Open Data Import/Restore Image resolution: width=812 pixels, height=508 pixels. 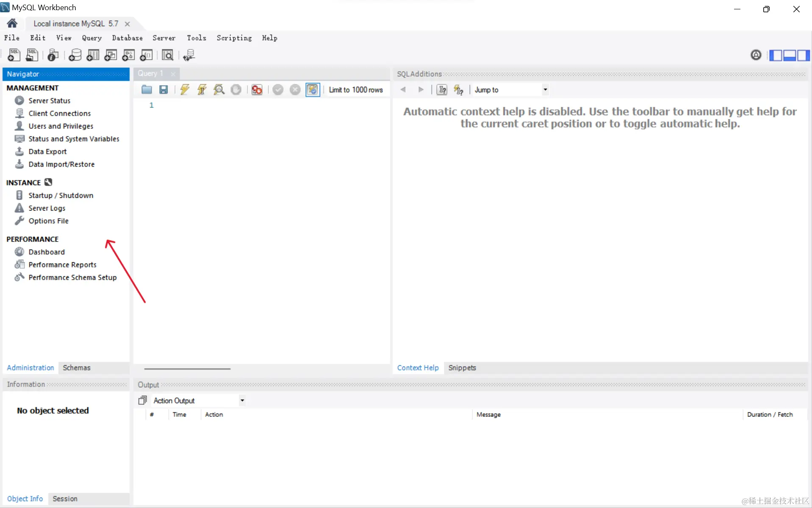pyautogui.click(x=61, y=164)
